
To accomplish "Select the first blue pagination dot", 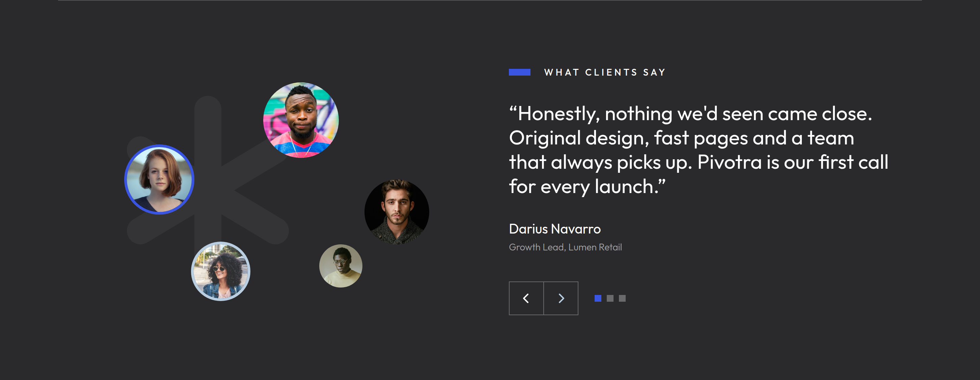I will coord(598,299).
